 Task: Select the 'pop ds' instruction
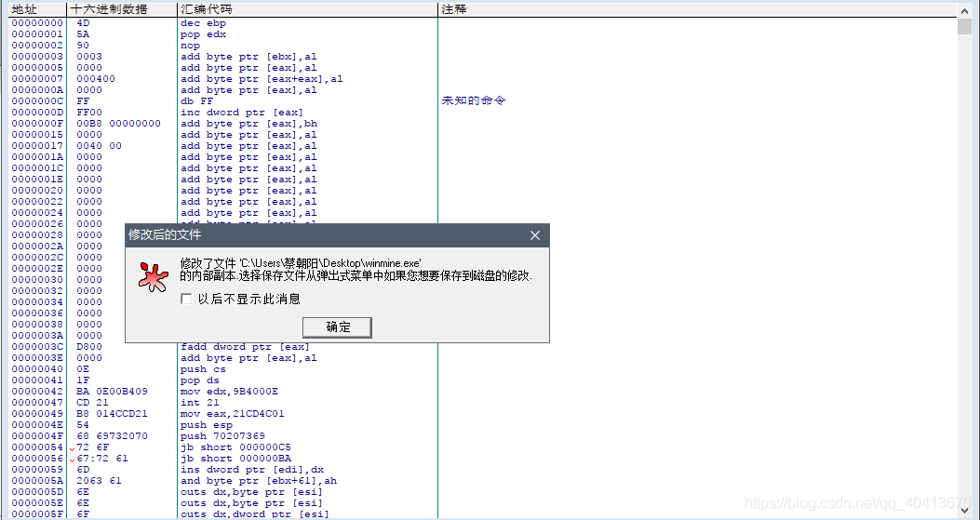[200, 380]
